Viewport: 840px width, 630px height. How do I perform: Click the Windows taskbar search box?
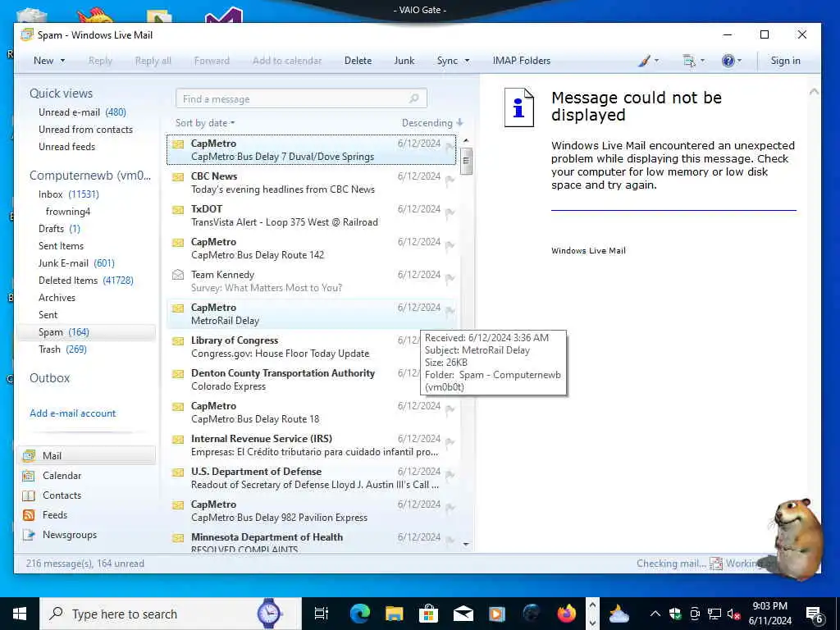171,614
